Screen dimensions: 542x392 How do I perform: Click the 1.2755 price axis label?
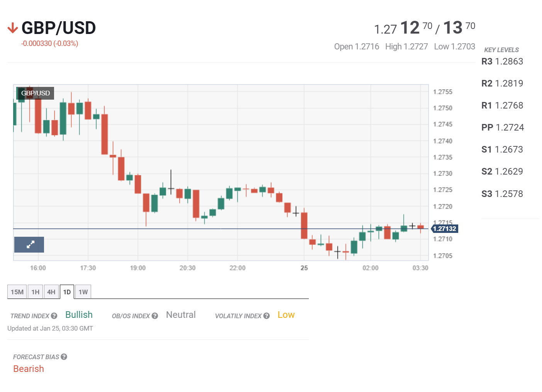pyautogui.click(x=442, y=92)
